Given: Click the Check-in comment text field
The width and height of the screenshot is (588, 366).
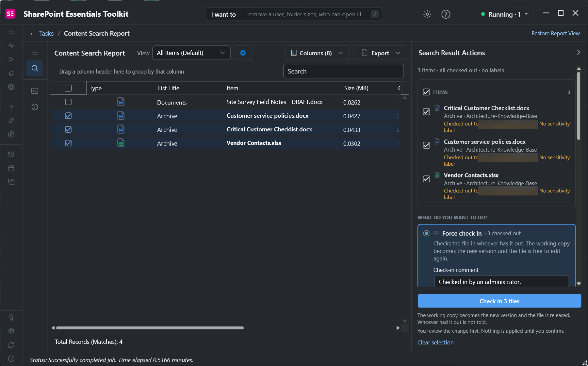Looking at the screenshot, I should point(502,282).
